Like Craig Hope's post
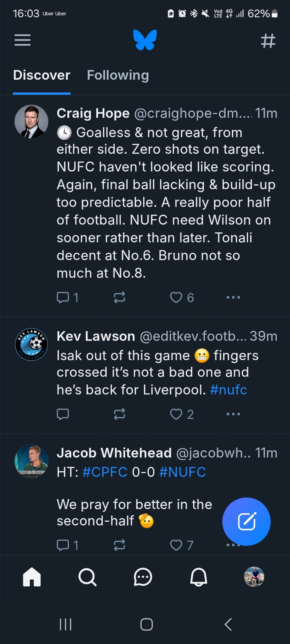 [176, 298]
